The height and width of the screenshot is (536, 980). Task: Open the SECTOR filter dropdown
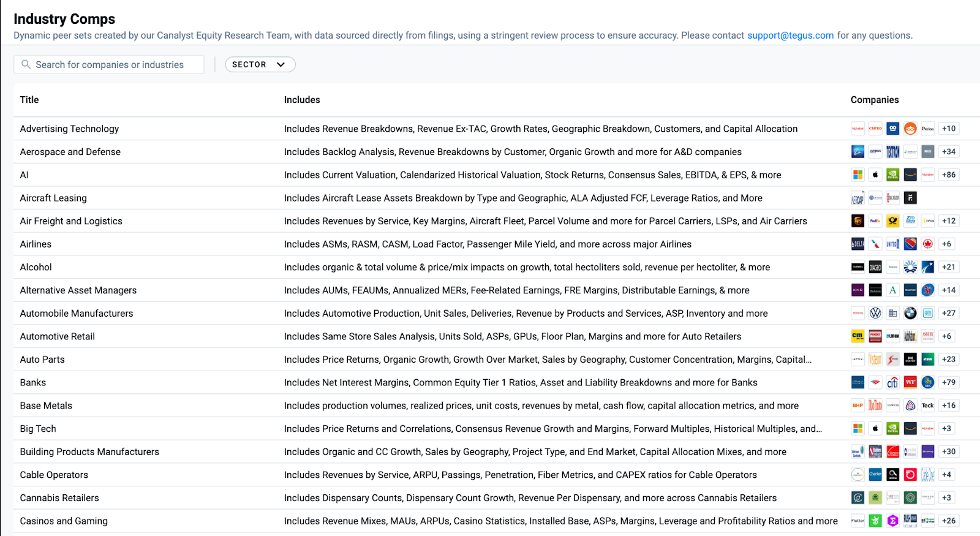[260, 64]
